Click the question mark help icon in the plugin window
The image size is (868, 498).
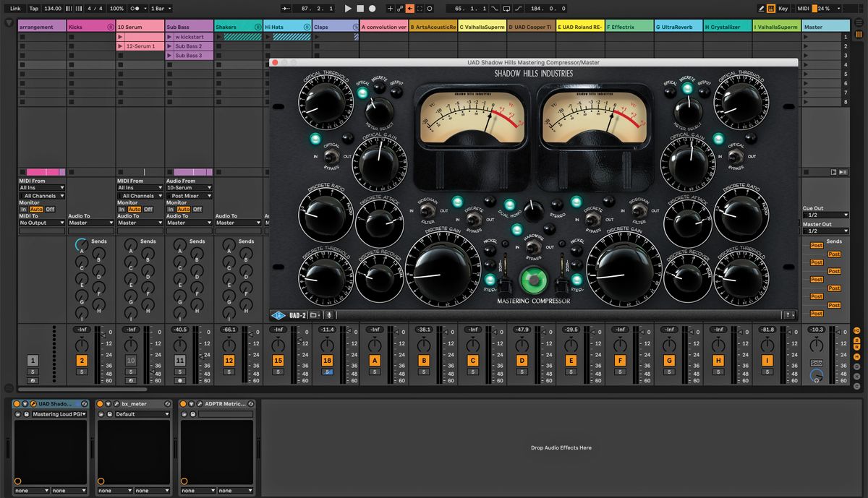[790, 314]
